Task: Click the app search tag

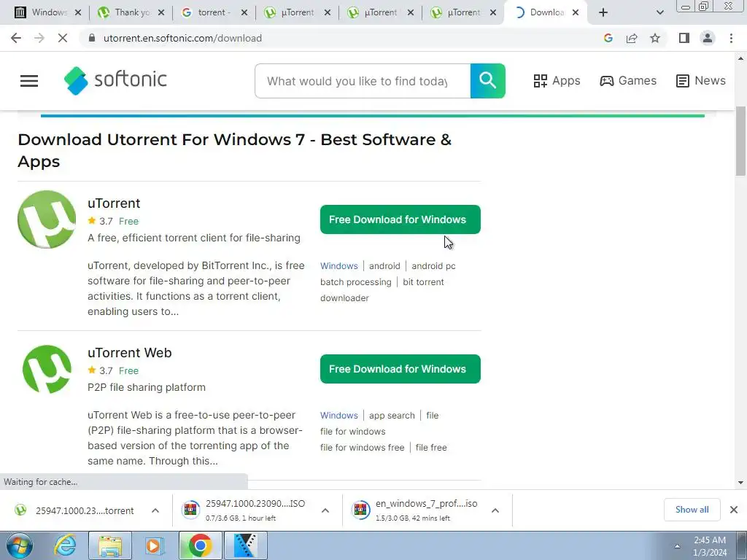Action: tap(392, 415)
